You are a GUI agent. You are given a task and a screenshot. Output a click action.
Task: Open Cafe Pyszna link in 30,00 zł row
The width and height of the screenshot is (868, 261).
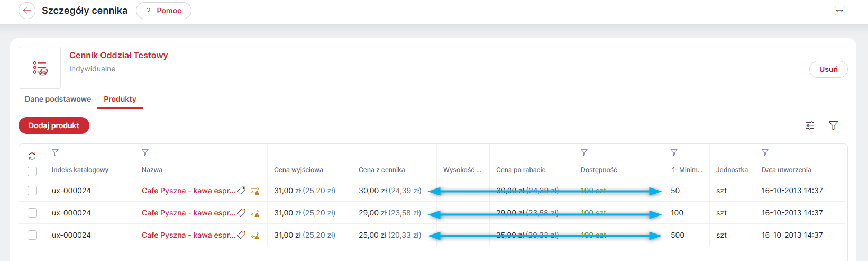click(x=188, y=191)
